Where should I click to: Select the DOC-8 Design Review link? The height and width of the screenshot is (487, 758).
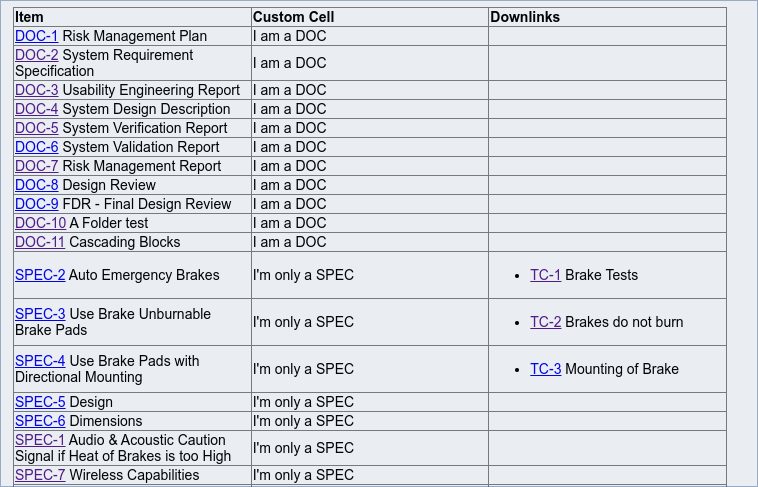[36, 185]
